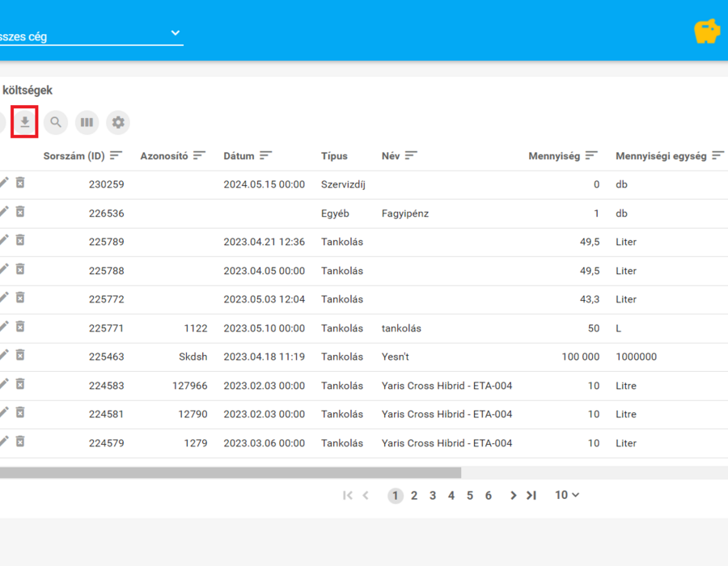This screenshot has height=566, width=728.
Task: Click the download export icon
Action: (x=24, y=122)
